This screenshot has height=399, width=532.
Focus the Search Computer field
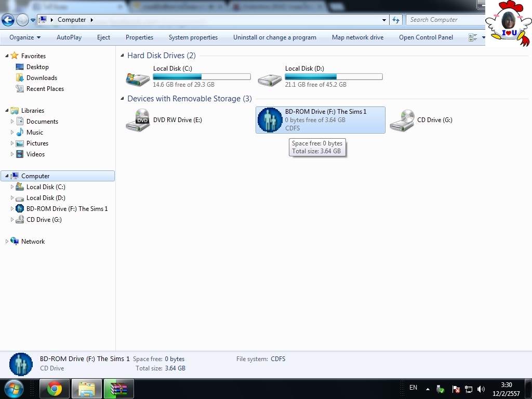(x=445, y=20)
